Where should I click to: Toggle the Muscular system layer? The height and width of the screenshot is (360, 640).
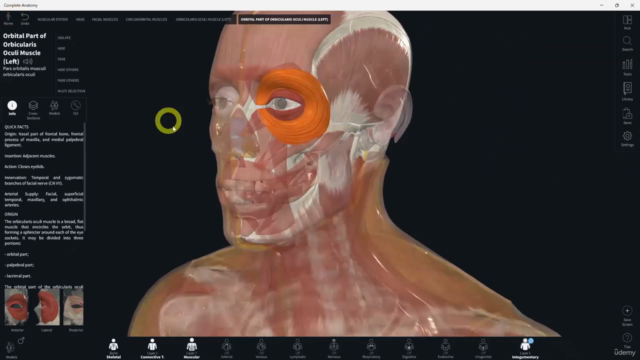click(x=191, y=349)
